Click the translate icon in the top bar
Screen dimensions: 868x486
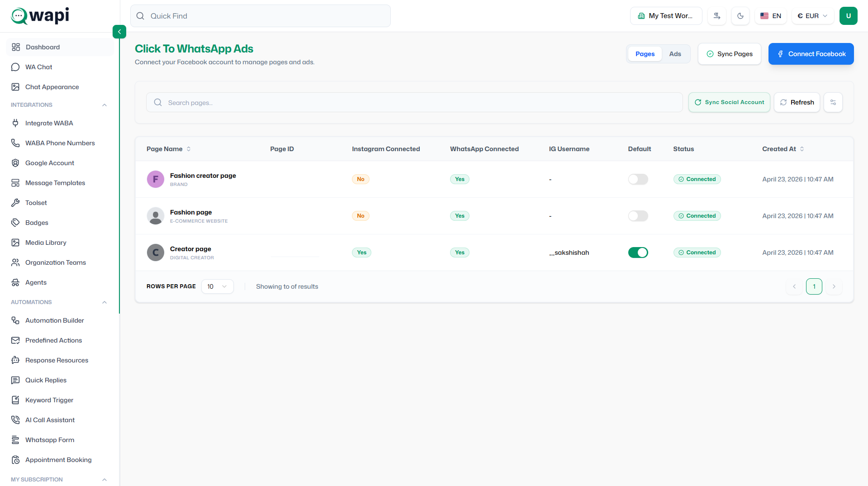(717, 16)
